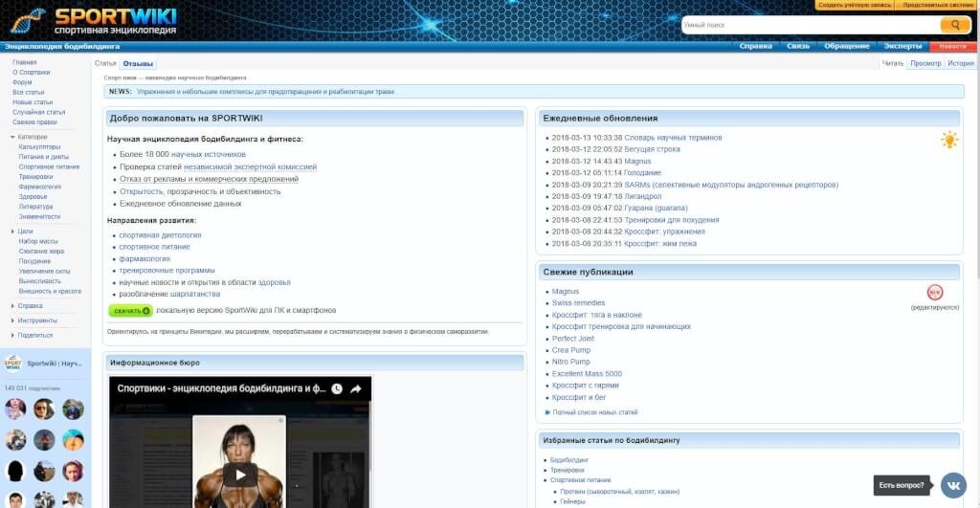The width and height of the screenshot is (980, 508).
Task: Open Питание и диеты category in sidebar
Action: [44, 157]
